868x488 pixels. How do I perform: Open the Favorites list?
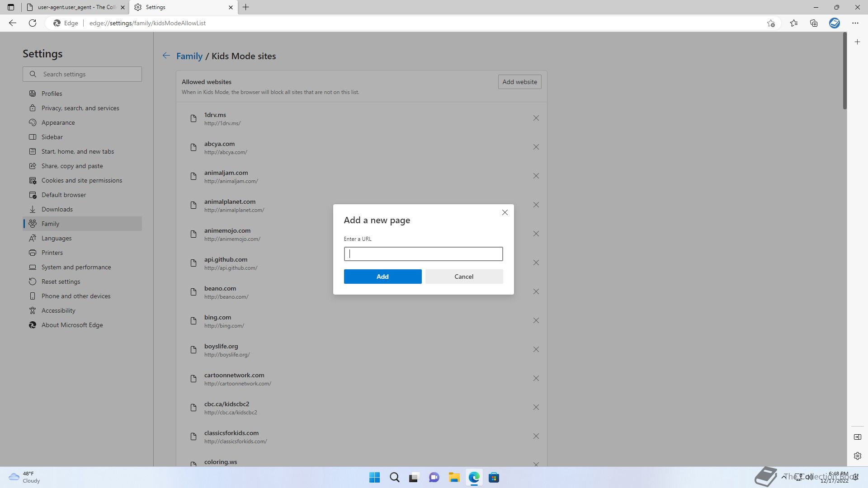point(794,23)
